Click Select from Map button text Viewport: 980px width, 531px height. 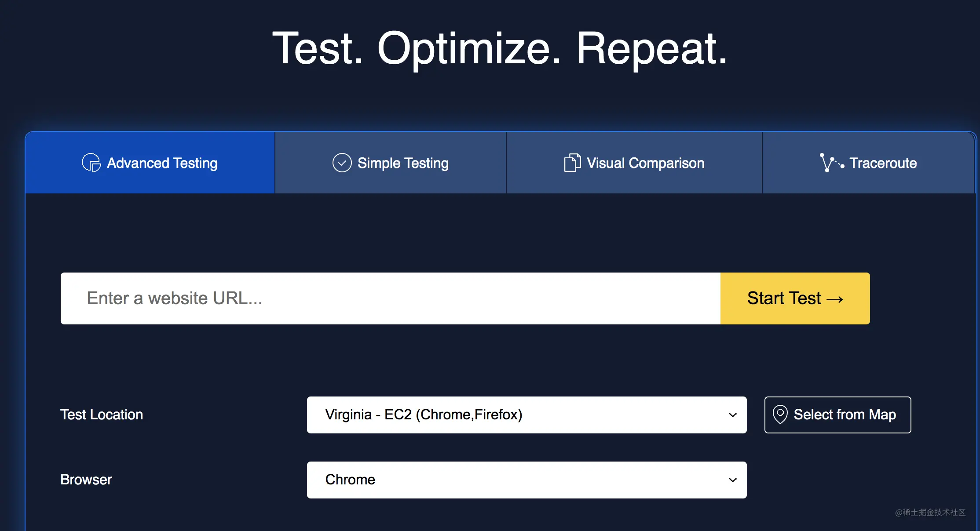point(845,415)
